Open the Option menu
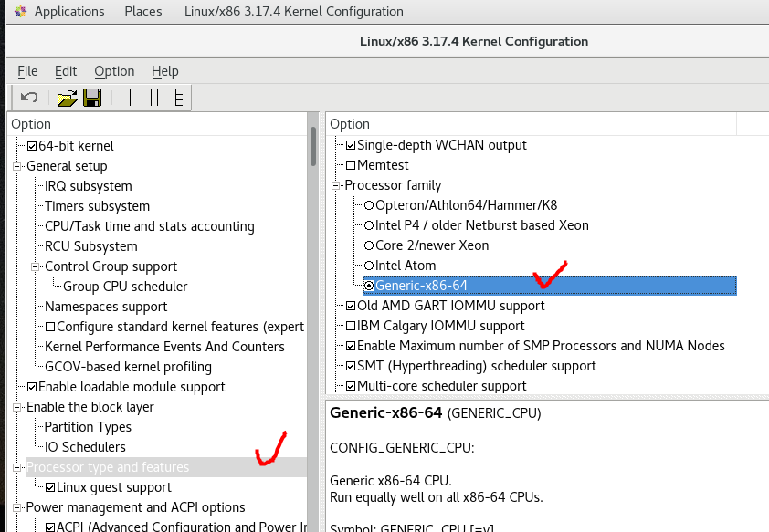Image resolution: width=769 pixels, height=532 pixels. click(x=114, y=71)
